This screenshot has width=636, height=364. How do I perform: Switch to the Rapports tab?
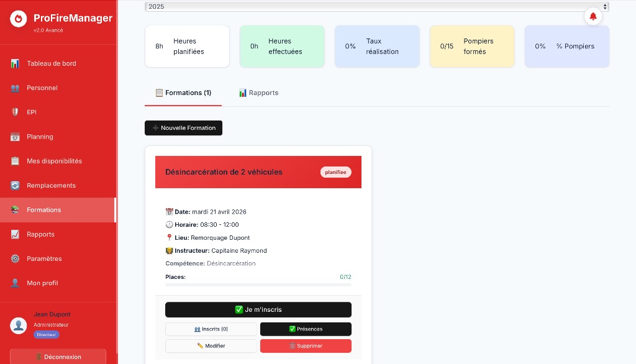pos(258,93)
